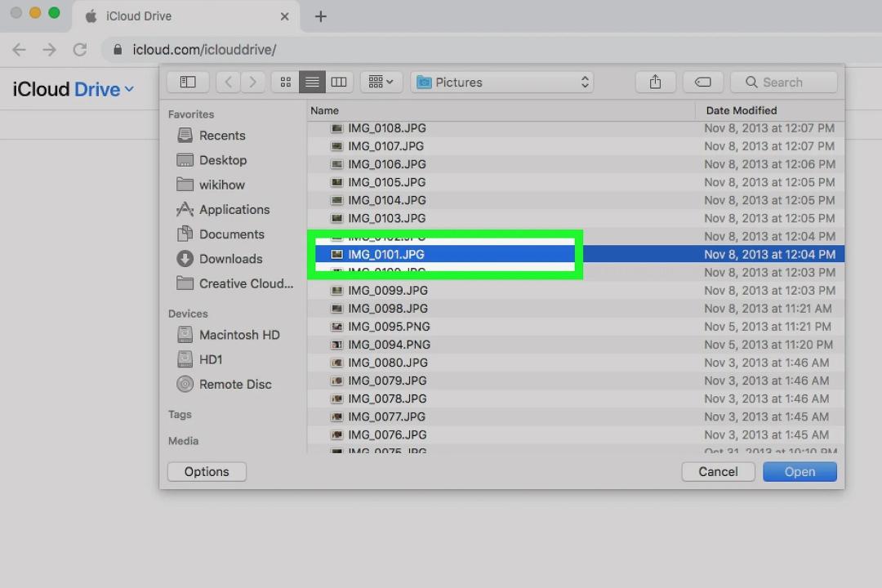Open the group-by arrangement dropdown
The height and width of the screenshot is (588, 882).
pyautogui.click(x=381, y=82)
